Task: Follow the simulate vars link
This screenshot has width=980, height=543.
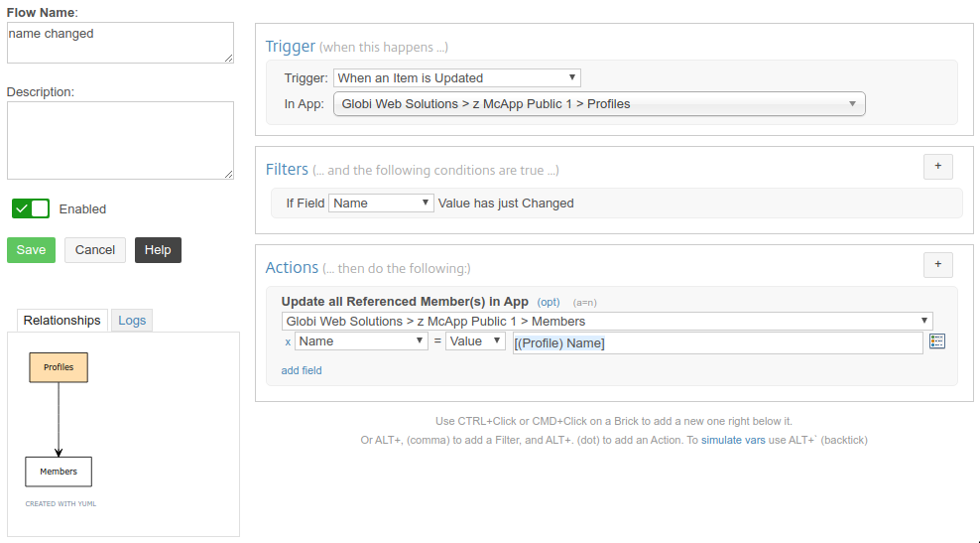Action: pyautogui.click(x=733, y=440)
